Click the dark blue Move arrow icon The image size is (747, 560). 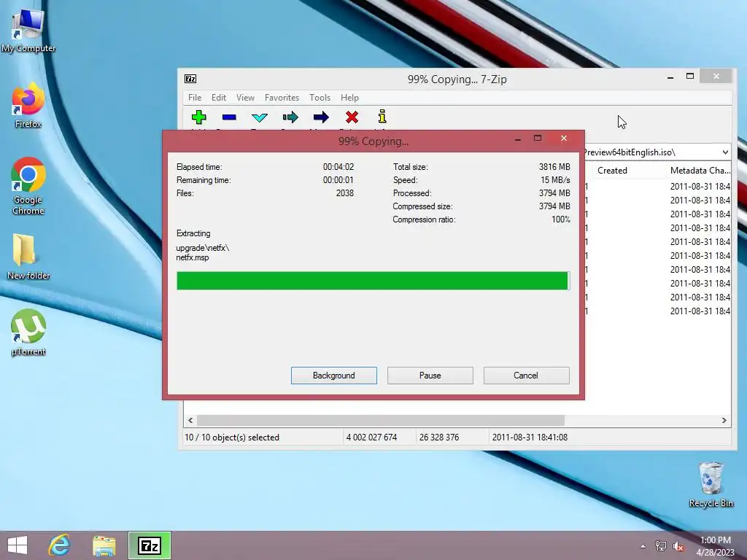point(321,117)
